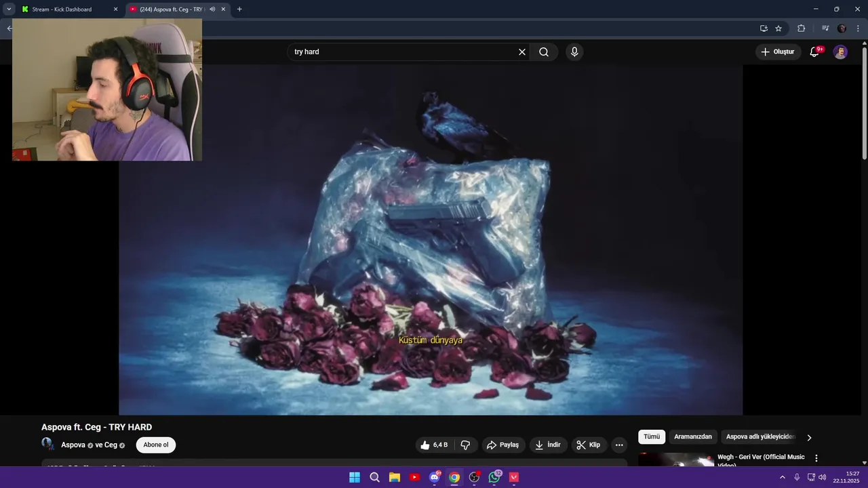
Task: Open the Chrome three-dot menu
Action: coord(858,28)
